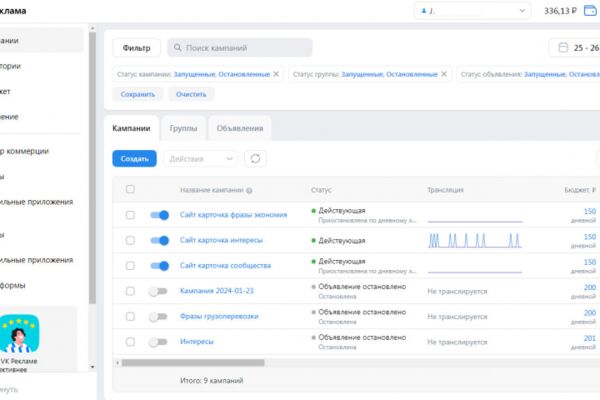This screenshot has height=400, width=600.
Task: Open campaign link Интересы
Action: [x=197, y=341]
